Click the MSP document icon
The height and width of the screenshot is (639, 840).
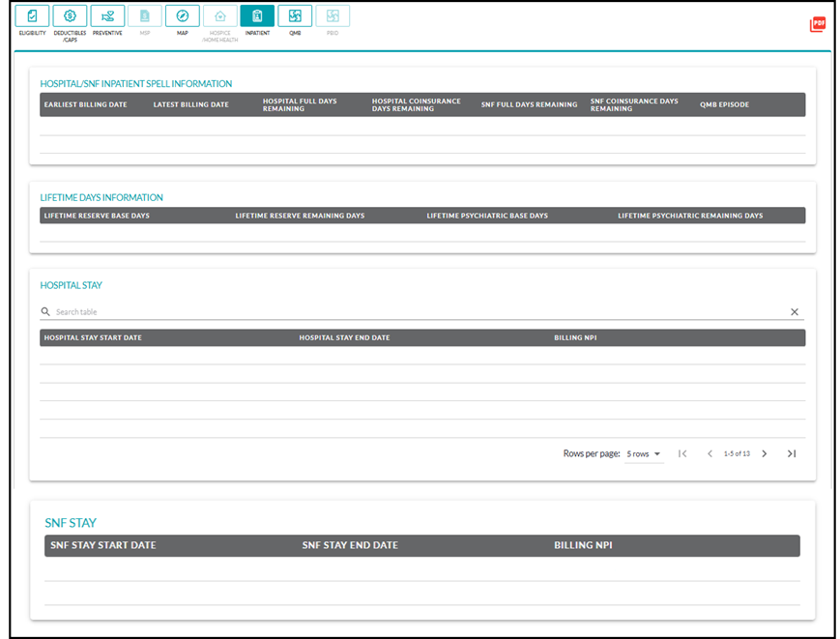145,16
